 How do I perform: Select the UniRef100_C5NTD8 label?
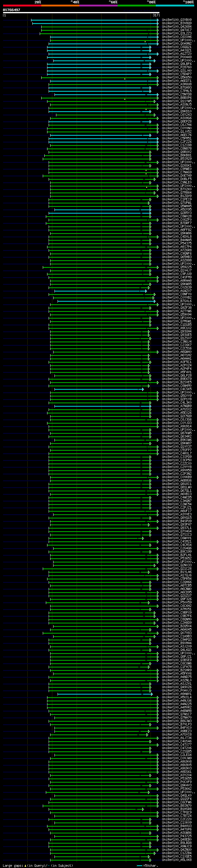pos(177,94)
